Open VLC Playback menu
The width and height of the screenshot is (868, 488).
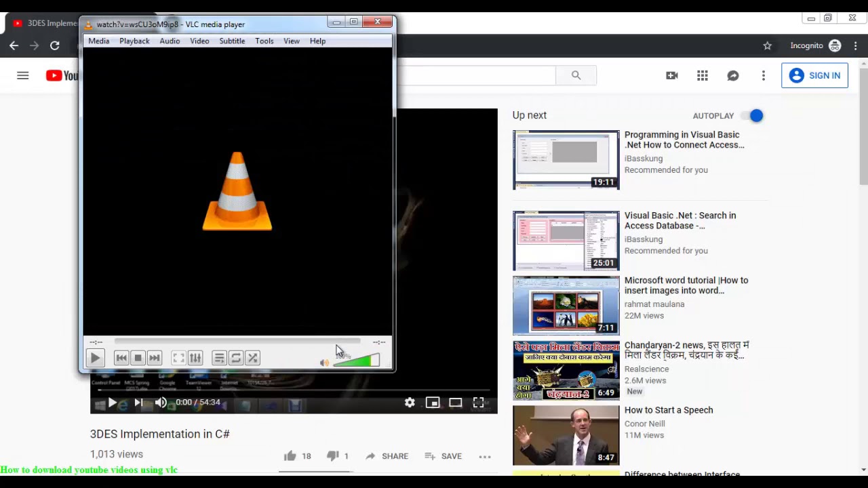pyautogui.click(x=134, y=41)
